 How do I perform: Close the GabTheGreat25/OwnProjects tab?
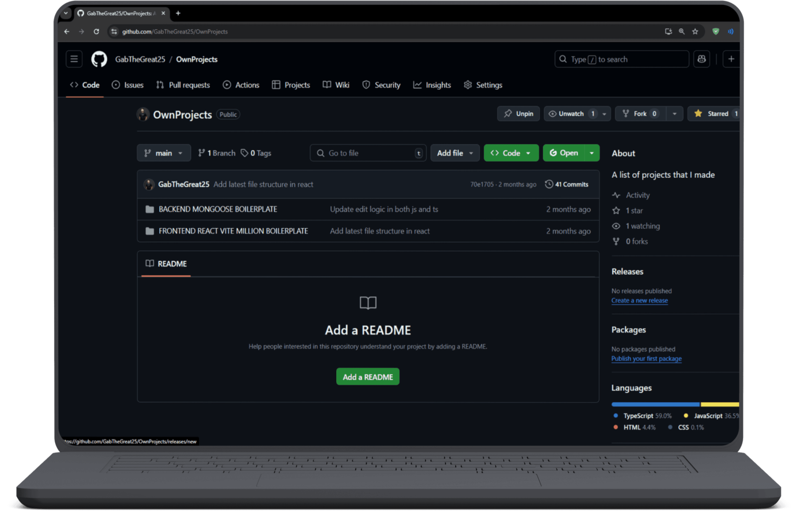[x=163, y=13]
